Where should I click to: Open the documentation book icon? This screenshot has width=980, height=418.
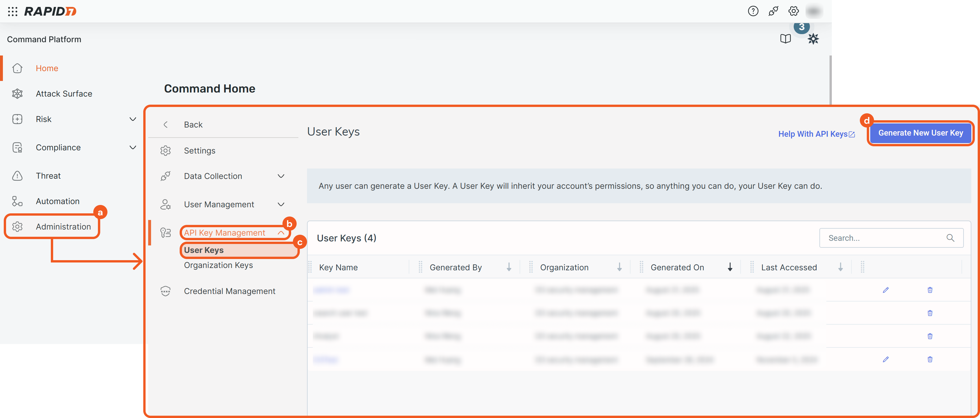click(785, 39)
